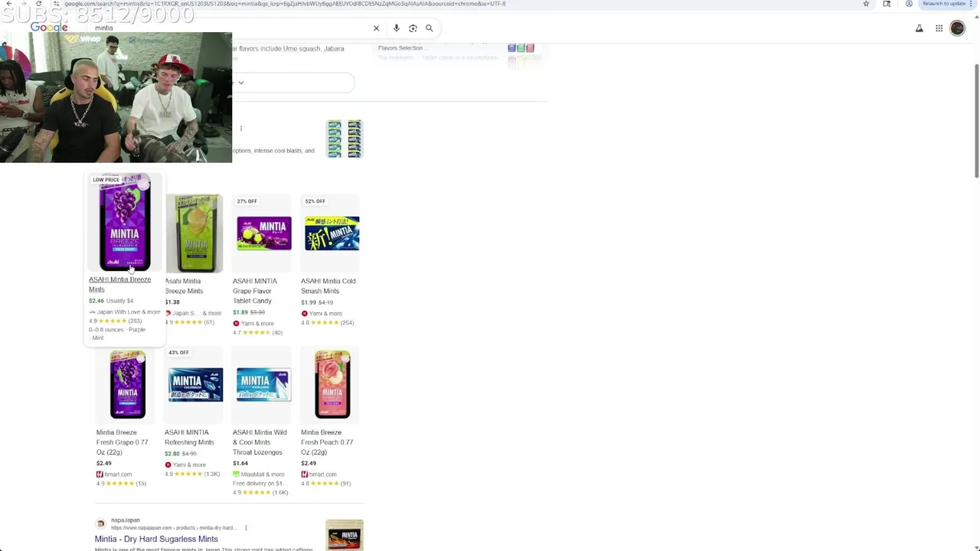The width and height of the screenshot is (980, 551).
Task: Clear the search box with the X icon
Action: coord(376,28)
